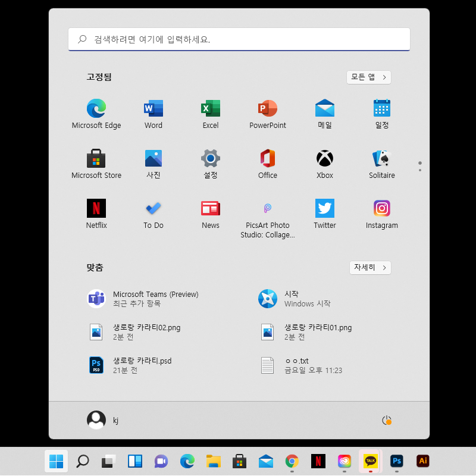Viewport: 476px width, 476px height.
Task: Open Widgets panel from taskbar
Action: tap(135, 461)
